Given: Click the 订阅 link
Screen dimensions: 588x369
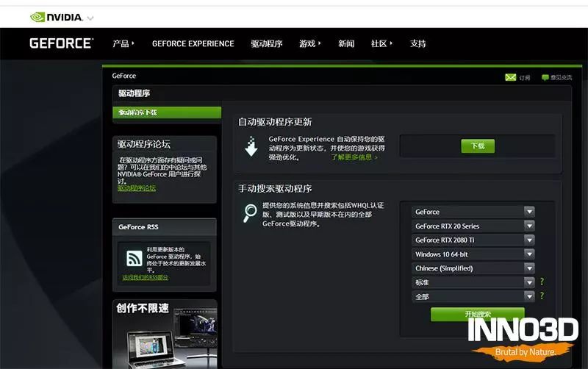Looking at the screenshot, I should [x=525, y=78].
